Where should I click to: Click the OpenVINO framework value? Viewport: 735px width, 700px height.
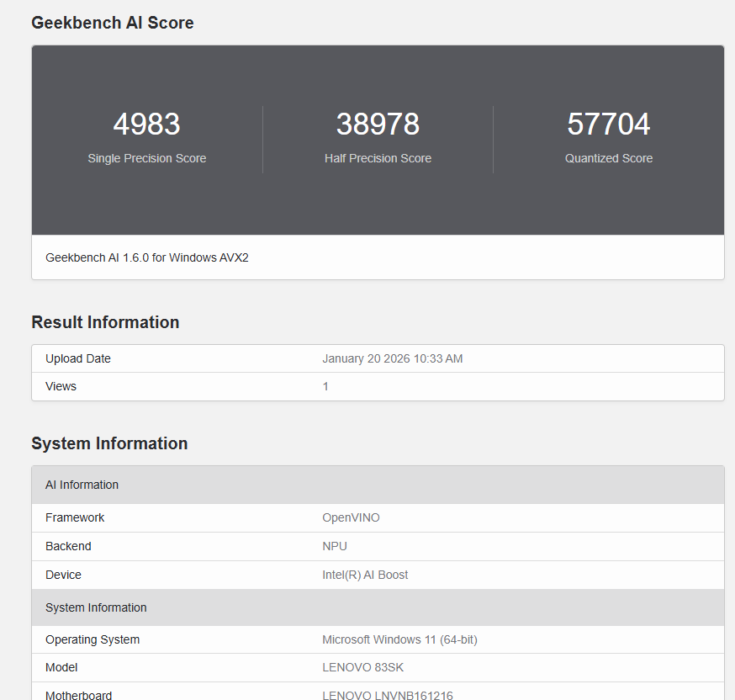[351, 517]
